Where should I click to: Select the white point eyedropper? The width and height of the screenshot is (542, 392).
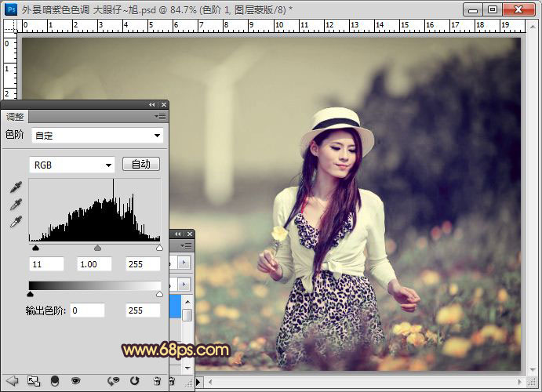pyautogui.click(x=15, y=222)
